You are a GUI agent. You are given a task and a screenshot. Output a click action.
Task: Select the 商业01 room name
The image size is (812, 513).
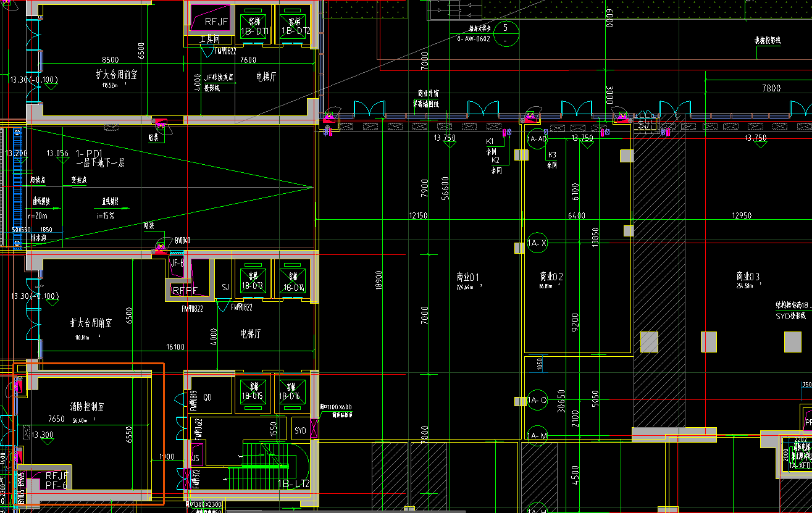pyautogui.click(x=467, y=277)
